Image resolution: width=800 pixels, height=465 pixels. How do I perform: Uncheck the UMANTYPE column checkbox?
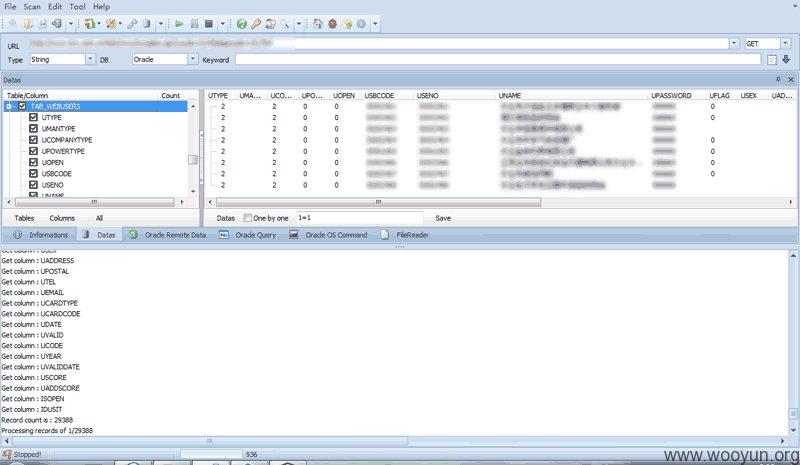34,129
